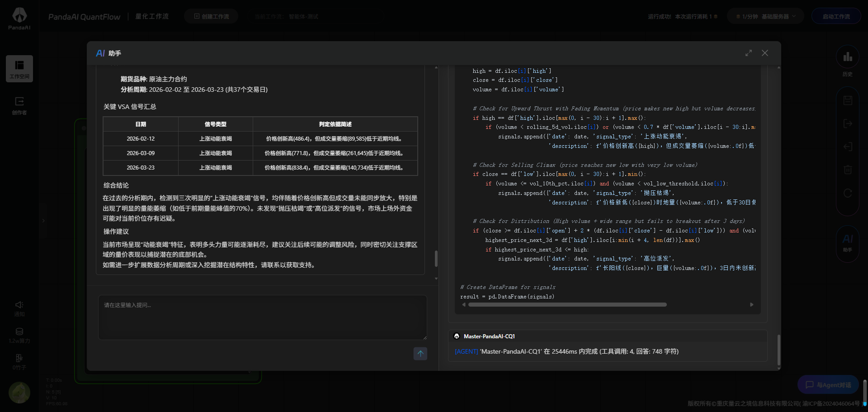Click the code block horizontal scrollbar
The height and width of the screenshot is (412, 868).
pos(567,305)
